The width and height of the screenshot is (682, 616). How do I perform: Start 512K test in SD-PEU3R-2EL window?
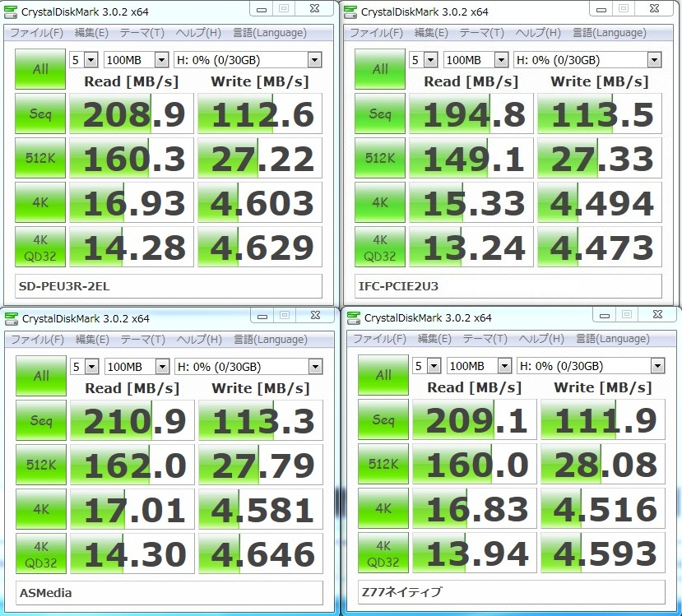click(x=40, y=158)
